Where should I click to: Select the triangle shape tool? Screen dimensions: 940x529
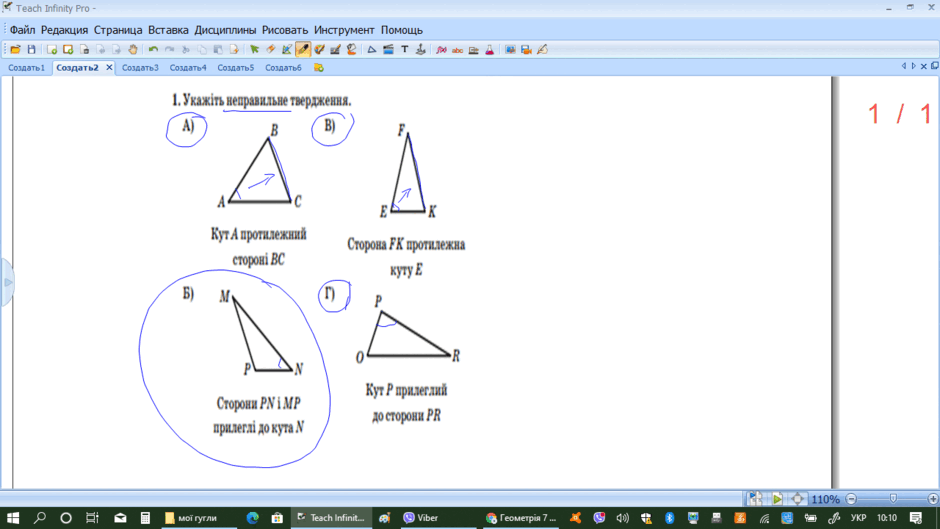click(372, 50)
